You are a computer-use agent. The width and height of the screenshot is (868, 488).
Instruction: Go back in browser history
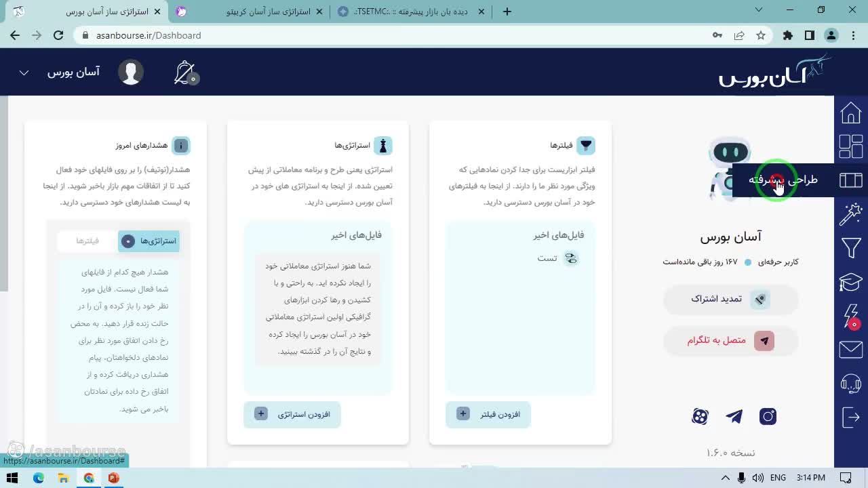pos(15,35)
